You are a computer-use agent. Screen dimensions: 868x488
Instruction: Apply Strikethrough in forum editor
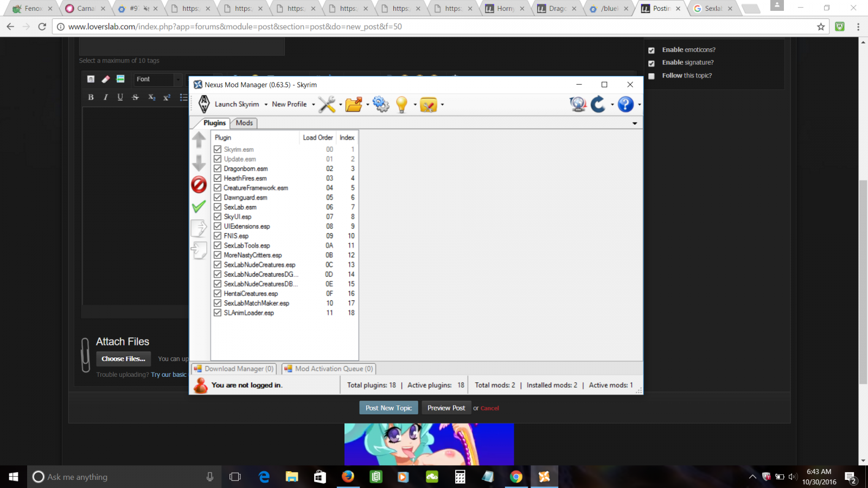136,97
